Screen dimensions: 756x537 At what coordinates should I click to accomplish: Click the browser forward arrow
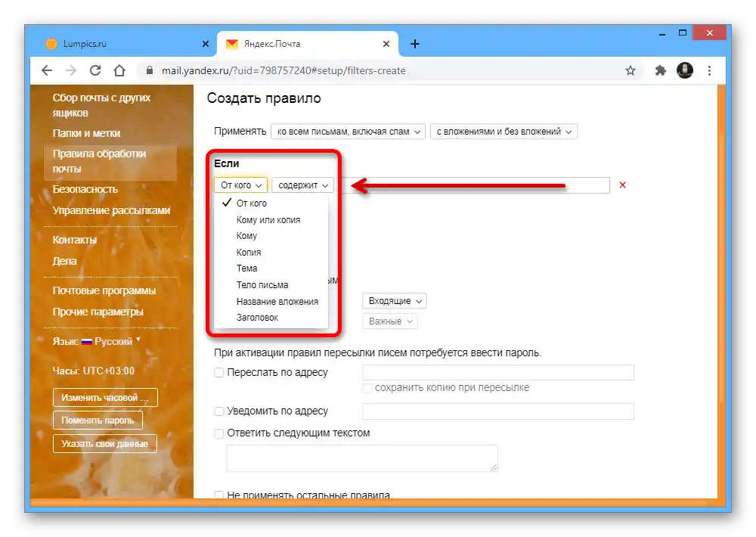71,70
